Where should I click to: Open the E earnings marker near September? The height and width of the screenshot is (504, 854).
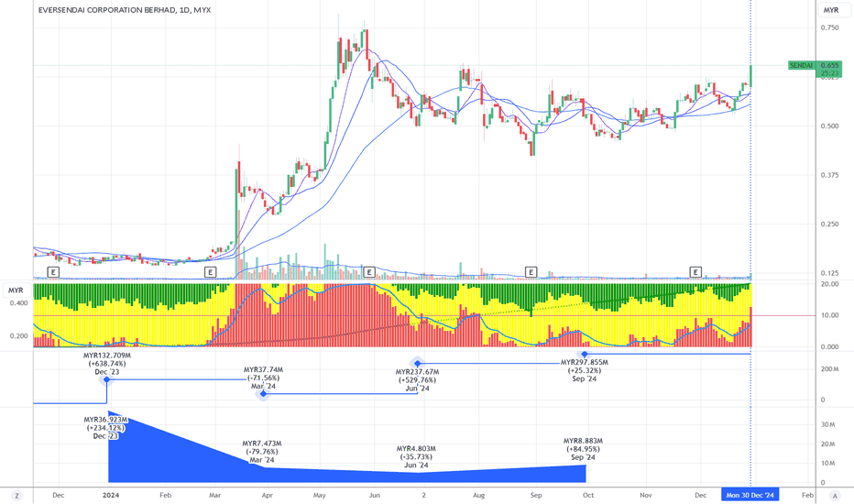531,272
